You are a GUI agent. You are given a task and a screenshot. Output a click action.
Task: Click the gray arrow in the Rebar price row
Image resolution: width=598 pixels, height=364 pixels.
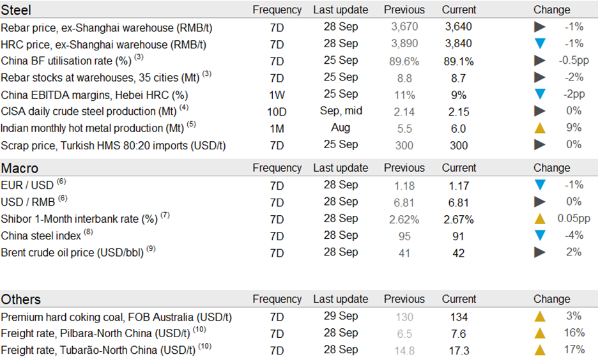click(540, 27)
